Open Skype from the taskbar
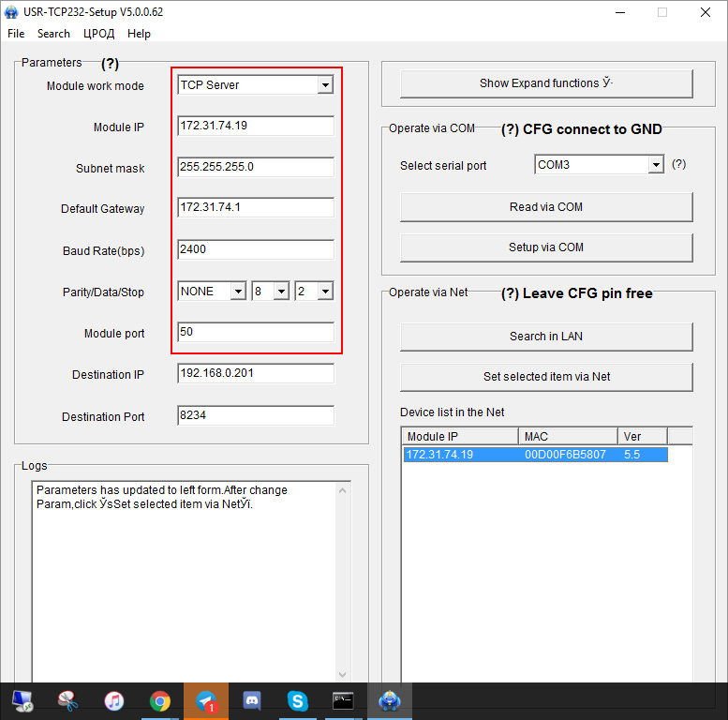The width and height of the screenshot is (728, 720). [297, 700]
